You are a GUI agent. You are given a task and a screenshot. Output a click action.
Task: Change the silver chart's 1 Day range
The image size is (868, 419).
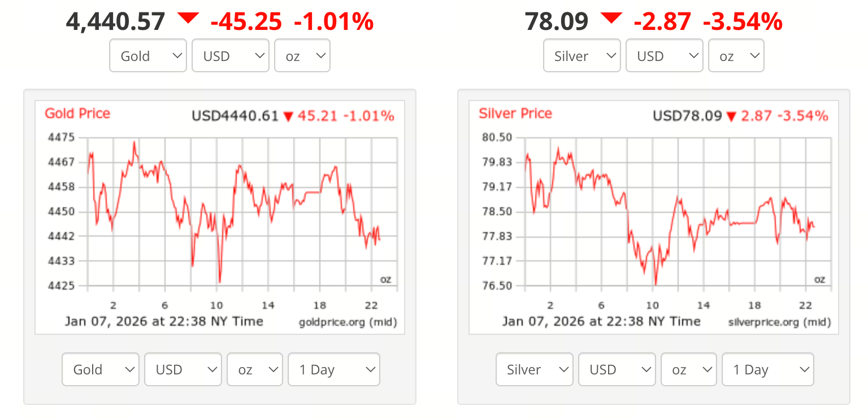(767, 369)
